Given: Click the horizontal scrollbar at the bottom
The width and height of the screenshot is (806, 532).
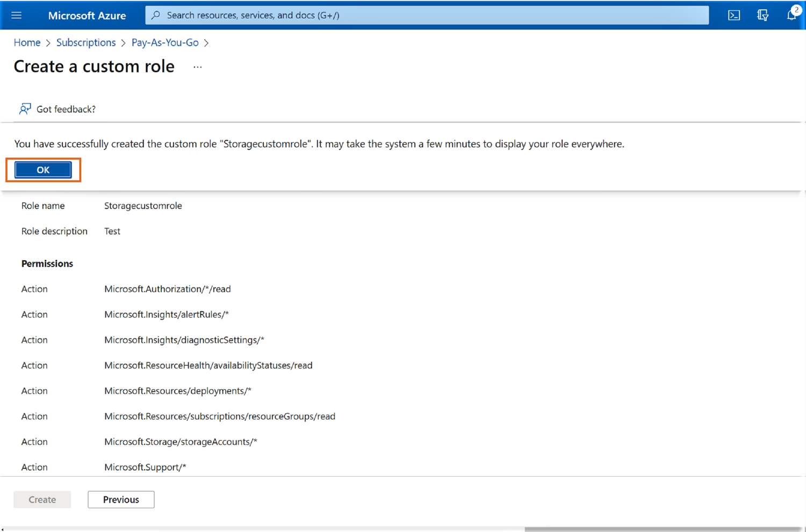Looking at the screenshot, I should (x=662, y=529).
